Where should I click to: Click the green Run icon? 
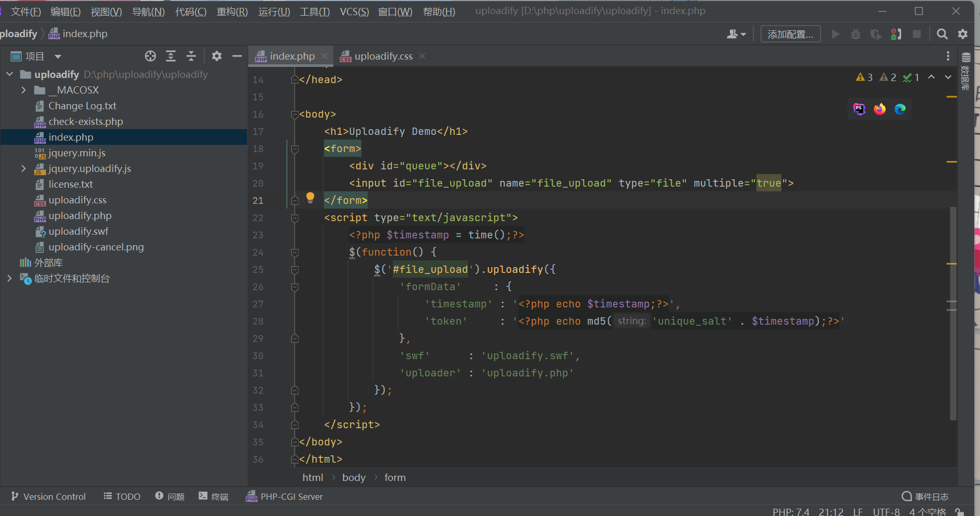(836, 34)
